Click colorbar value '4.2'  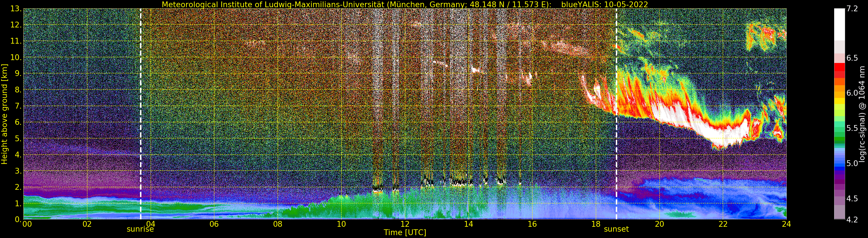pos(852,220)
